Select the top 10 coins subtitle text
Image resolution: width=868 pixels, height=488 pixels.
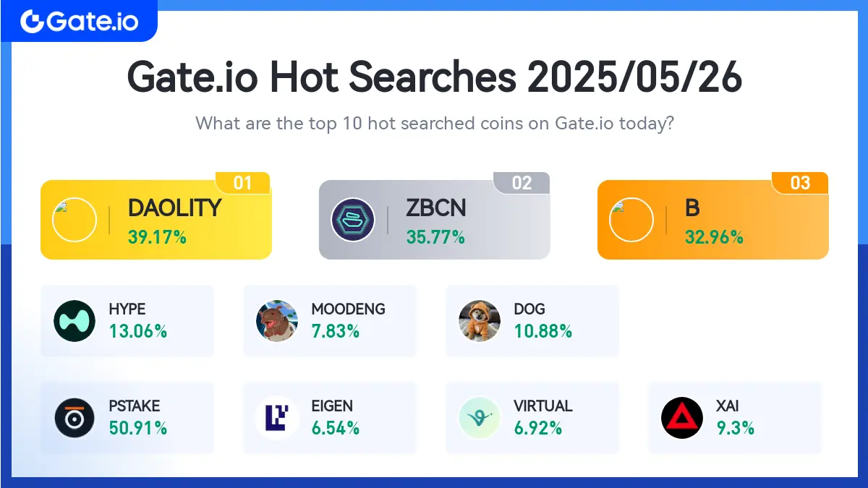(435, 123)
